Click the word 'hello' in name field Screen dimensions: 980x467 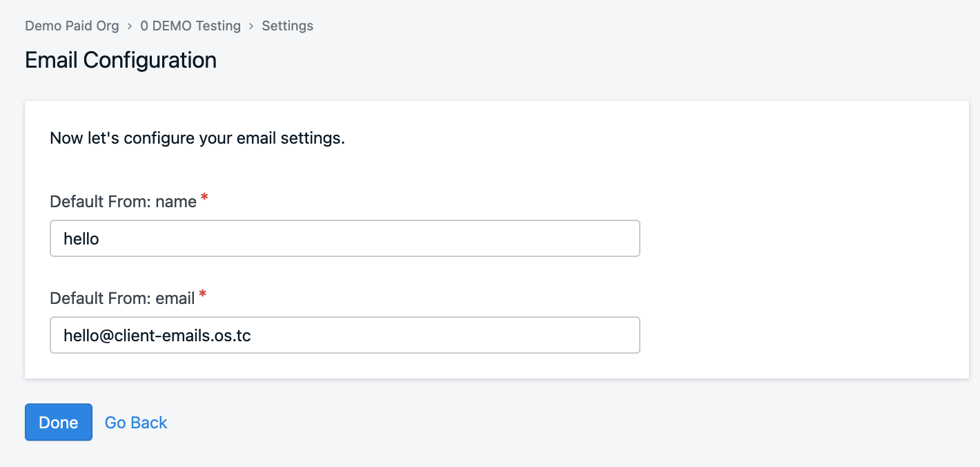(x=81, y=239)
